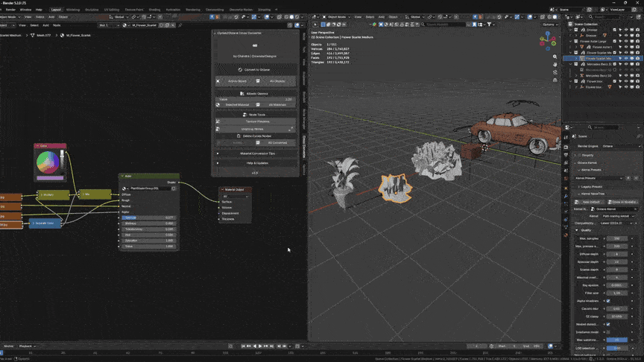Toggle the Alpha shadows checkbox

pos(608,301)
